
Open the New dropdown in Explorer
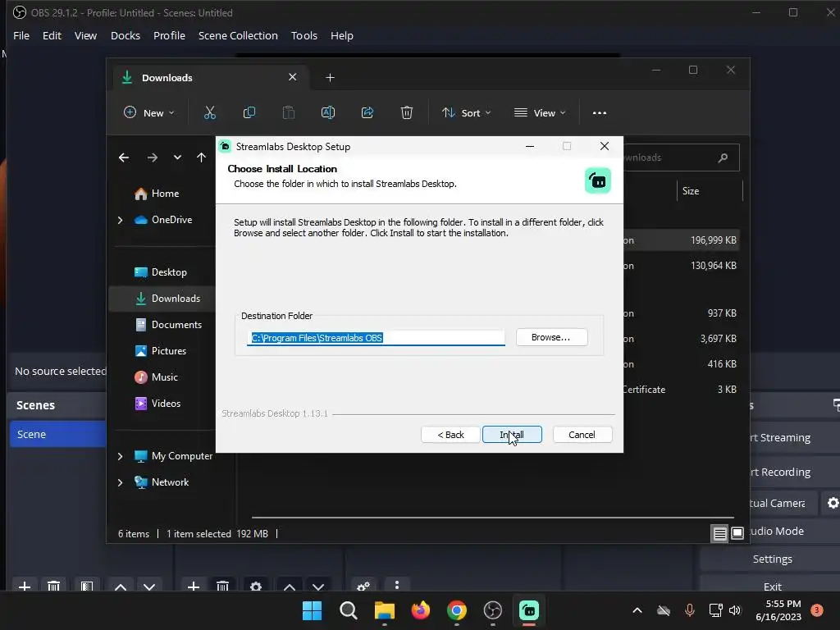point(149,112)
